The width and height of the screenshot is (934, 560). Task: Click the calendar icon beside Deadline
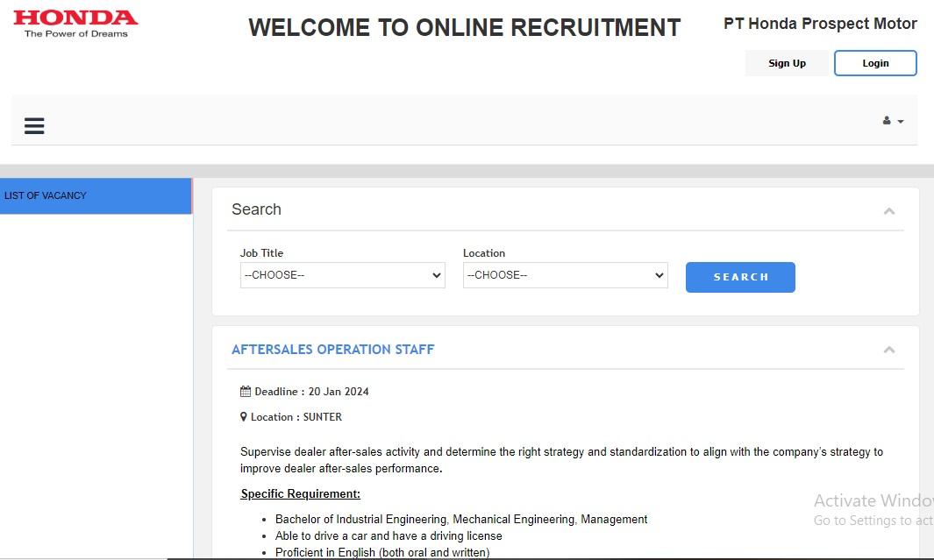coord(246,392)
